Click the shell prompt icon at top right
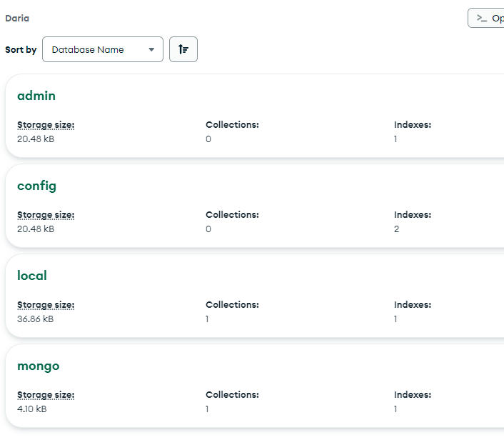The image size is (504, 445). (482, 19)
